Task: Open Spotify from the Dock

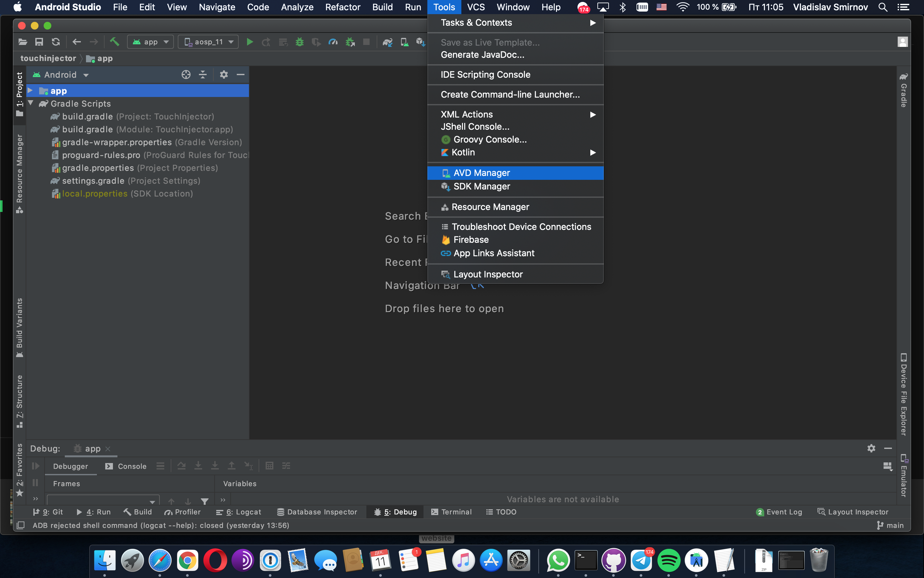Action: (x=669, y=560)
